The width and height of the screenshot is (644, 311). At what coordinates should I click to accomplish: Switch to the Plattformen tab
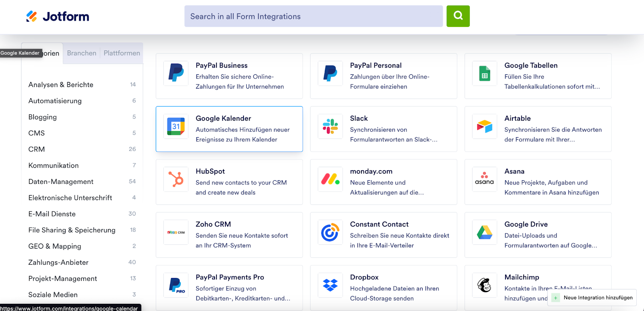122,53
